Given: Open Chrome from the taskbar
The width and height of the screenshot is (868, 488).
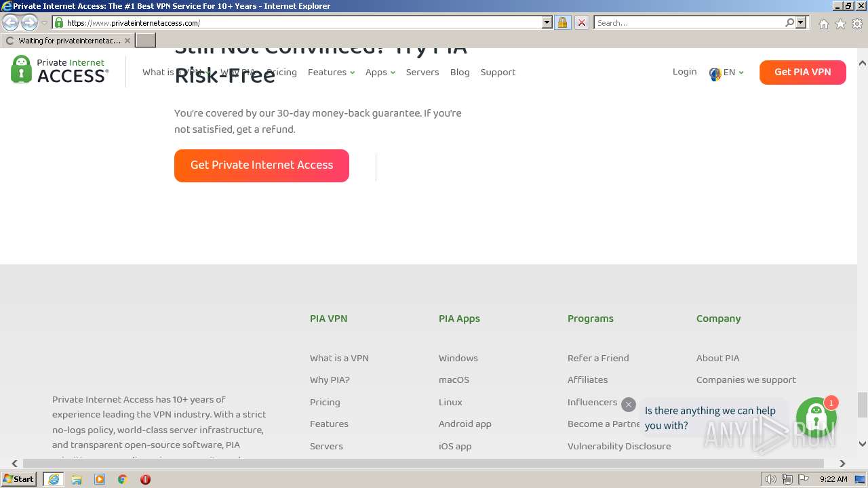Looking at the screenshot, I should point(123,479).
